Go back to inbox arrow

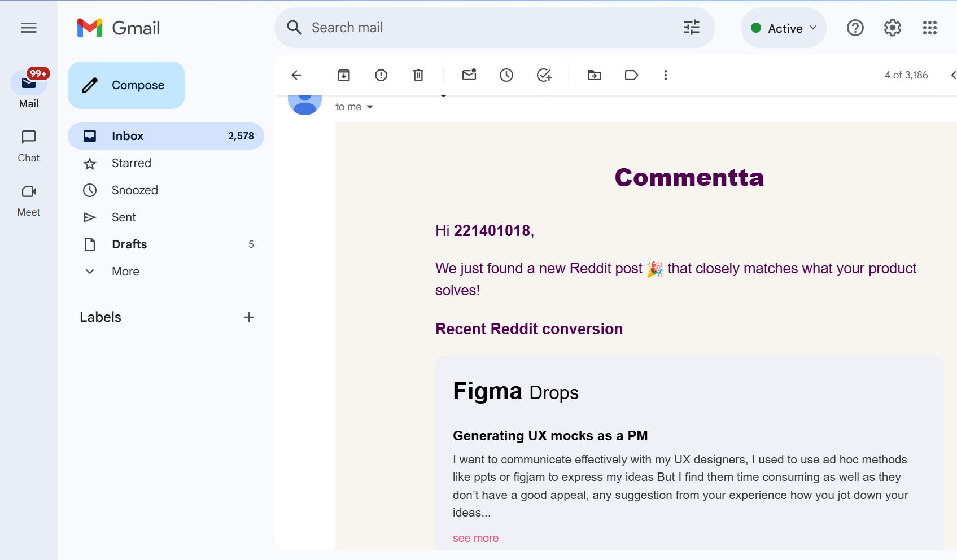(296, 75)
